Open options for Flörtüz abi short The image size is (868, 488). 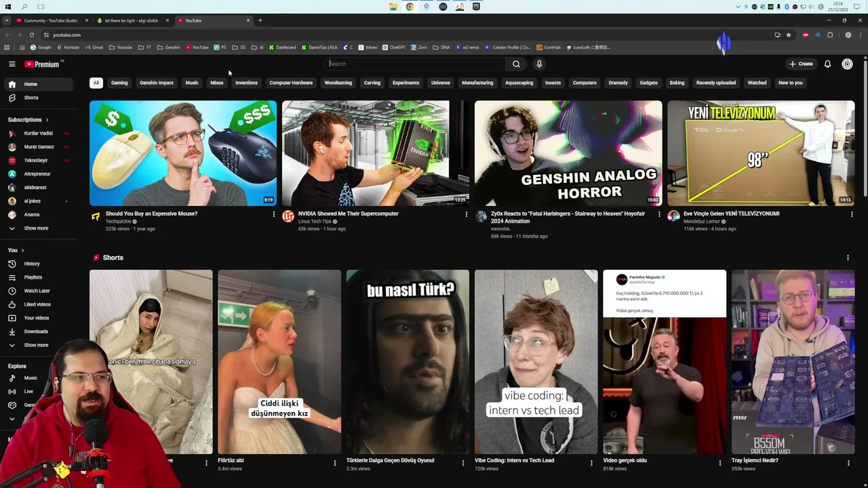334,463
